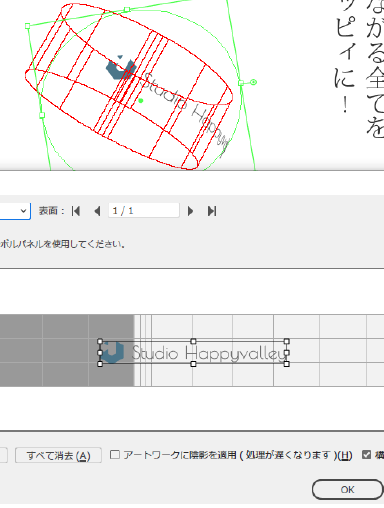Click the surface number field showing 1 / 1
This screenshot has width=384, height=508.
pos(144,211)
